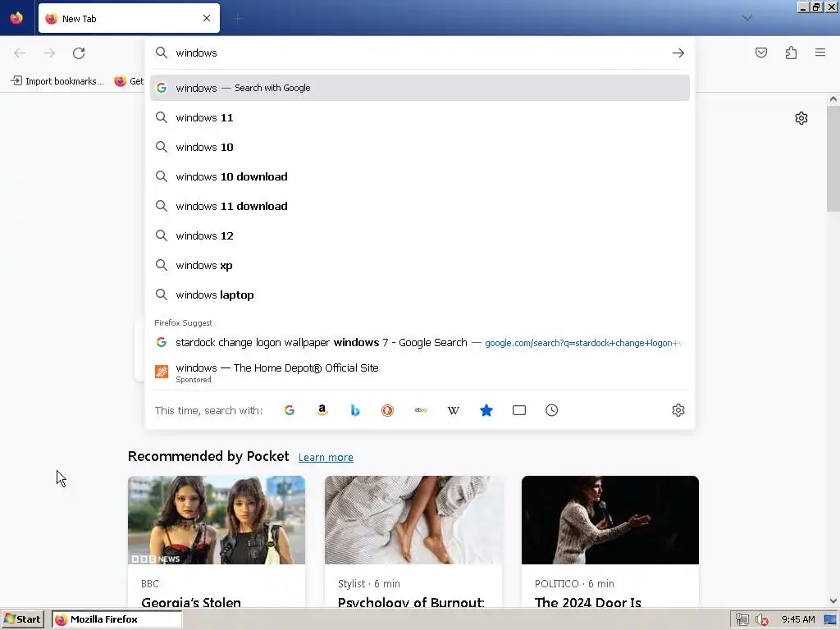Open the POLITICO article image

(x=610, y=519)
